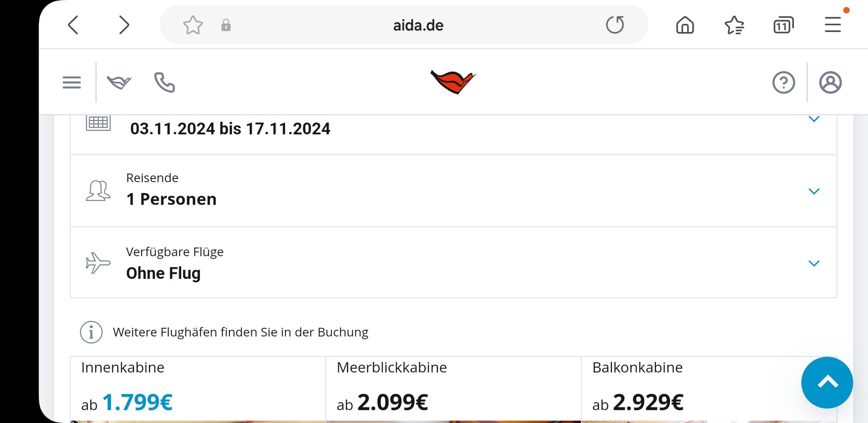Image resolution: width=868 pixels, height=423 pixels.
Task: Bookmark page with address bar star icon
Action: coord(193,25)
